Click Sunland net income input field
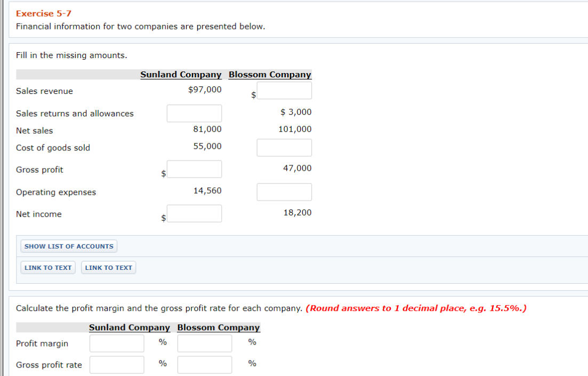 [x=194, y=213]
